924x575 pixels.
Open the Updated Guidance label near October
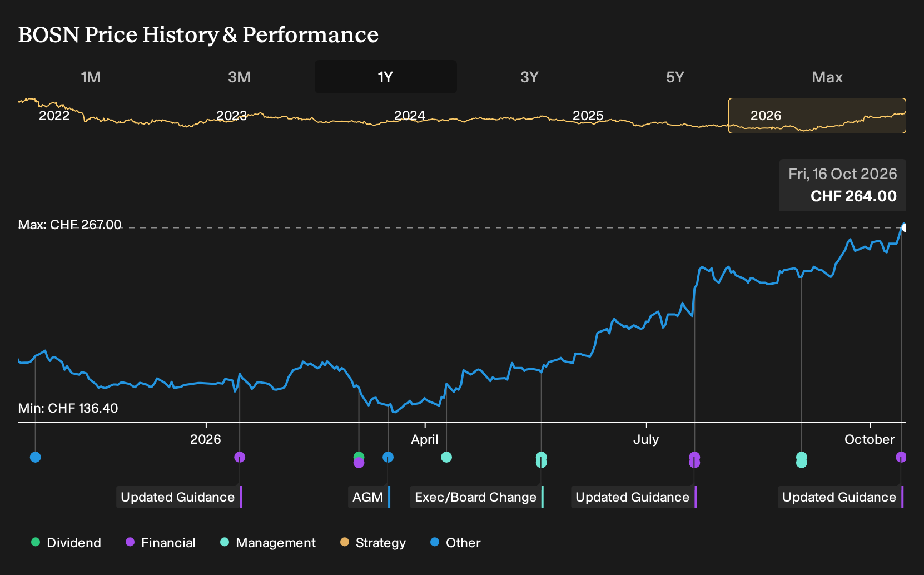point(841,497)
